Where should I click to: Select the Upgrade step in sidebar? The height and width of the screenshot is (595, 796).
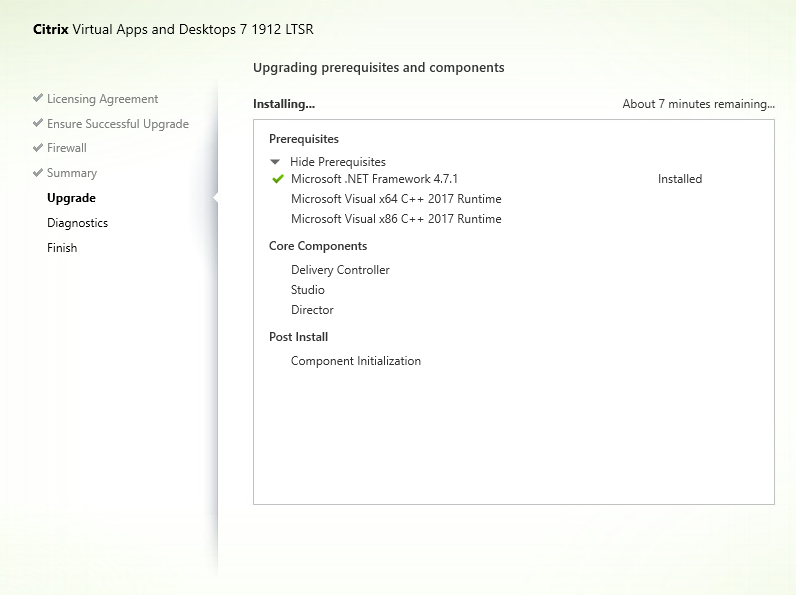[x=71, y=198]
